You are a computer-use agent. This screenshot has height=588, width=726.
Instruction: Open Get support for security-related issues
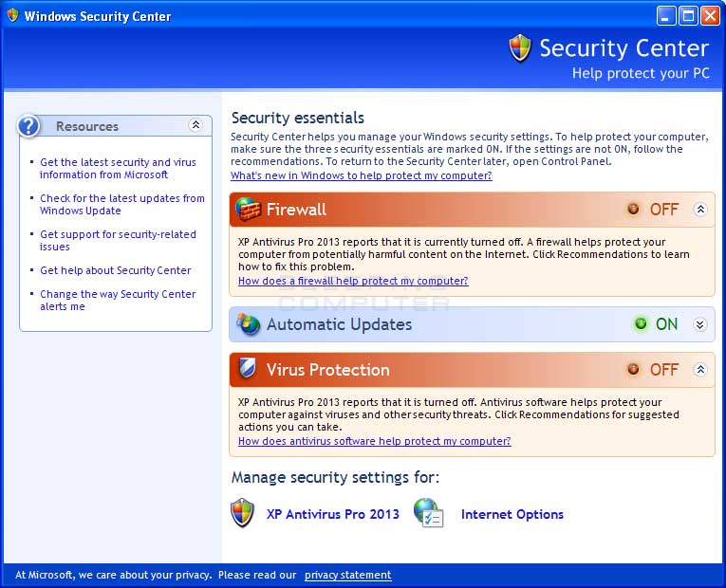pyautogui.click(x=118, y=241)
